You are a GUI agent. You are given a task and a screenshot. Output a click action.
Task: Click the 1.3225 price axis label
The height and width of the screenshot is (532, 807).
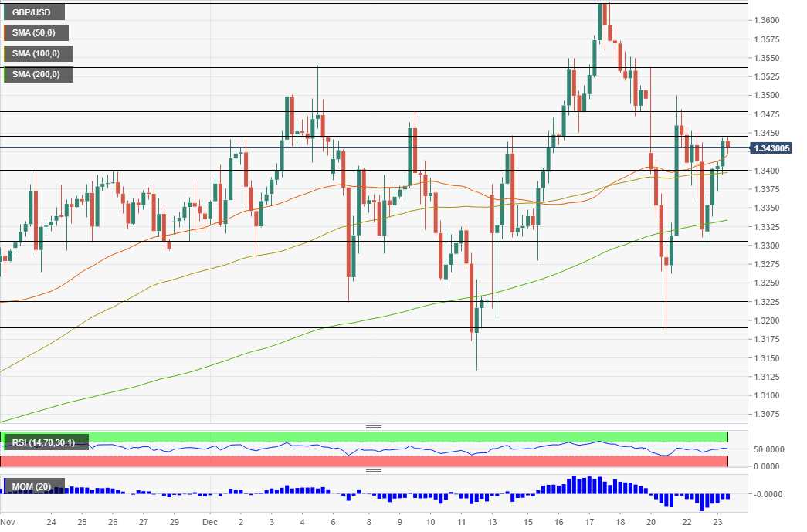[766, 301]
